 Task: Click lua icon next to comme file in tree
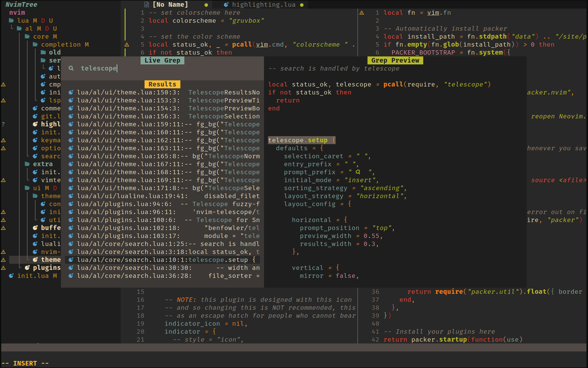point(35,108)
